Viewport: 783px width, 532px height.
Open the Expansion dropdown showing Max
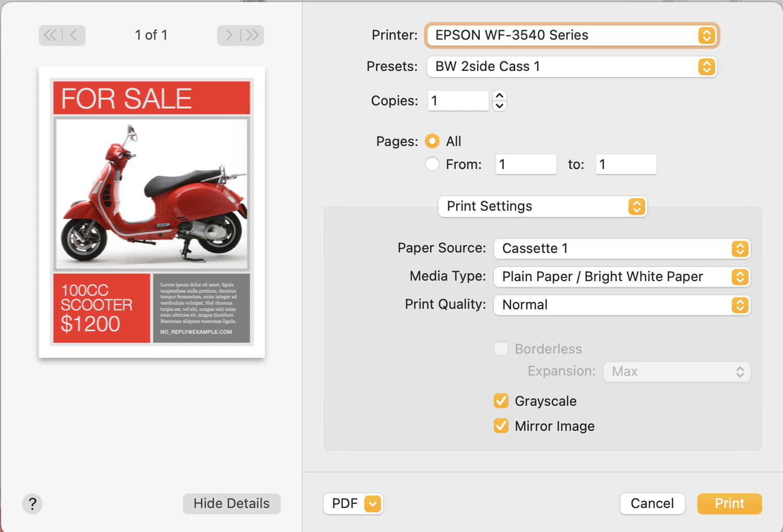click(677, 372)
